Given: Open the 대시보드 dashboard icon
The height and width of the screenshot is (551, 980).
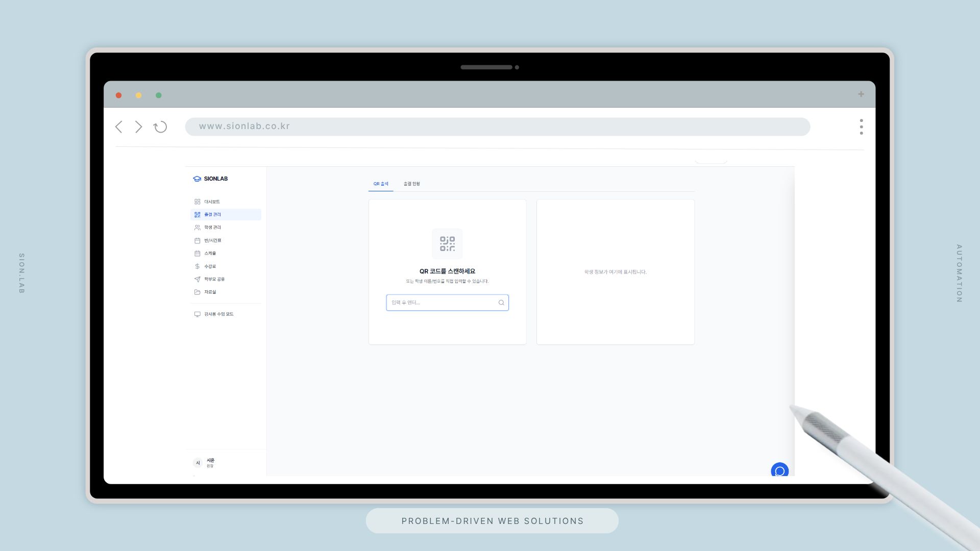Looking at the screenshot, I should click(x=198, y=202).
